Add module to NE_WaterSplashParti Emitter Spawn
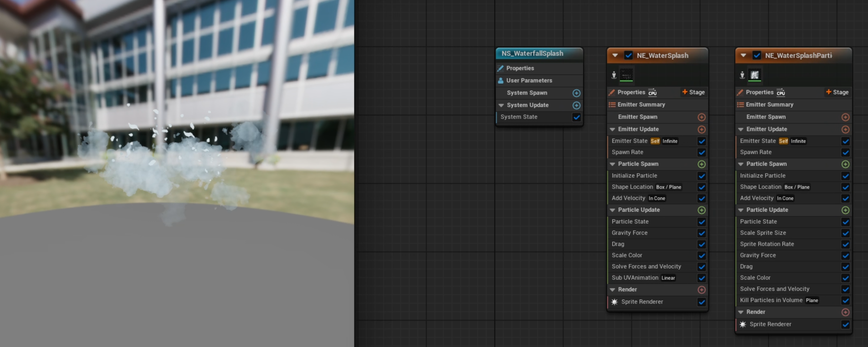This screenshot has width=868, height=347. point(845,117)
